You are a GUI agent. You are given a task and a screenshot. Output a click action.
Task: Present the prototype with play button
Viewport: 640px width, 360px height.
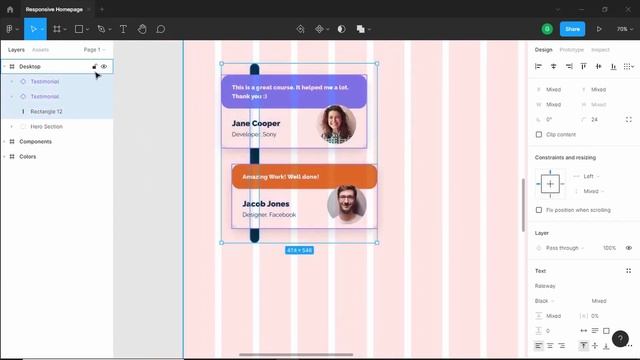[x=599, y=29]
